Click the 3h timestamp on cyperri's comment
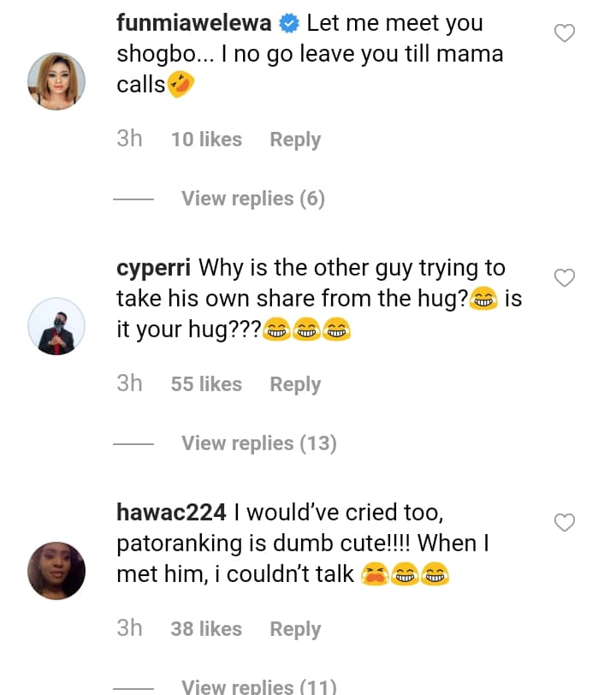The height and width of the screenshot is (695, 616). [129, 384]
